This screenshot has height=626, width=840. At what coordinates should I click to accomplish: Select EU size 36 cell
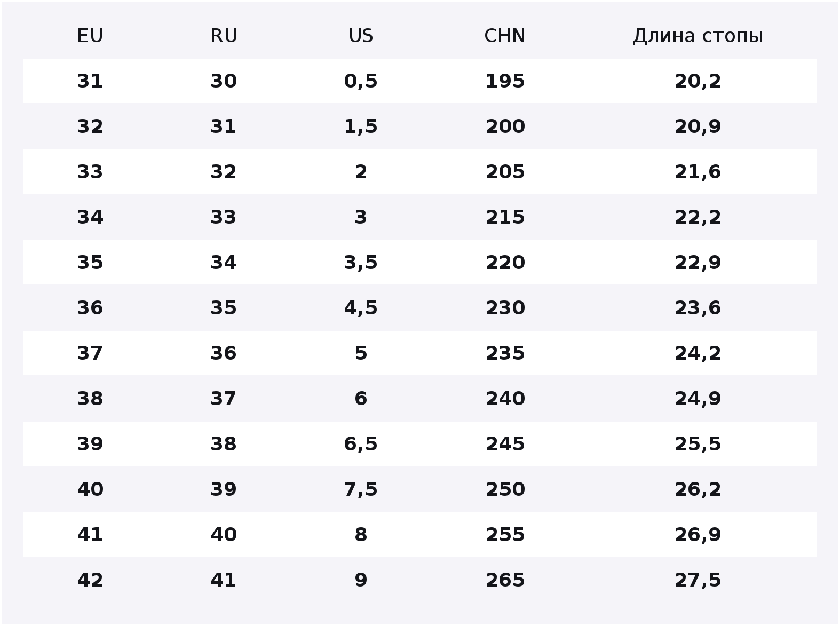point(90,308)
